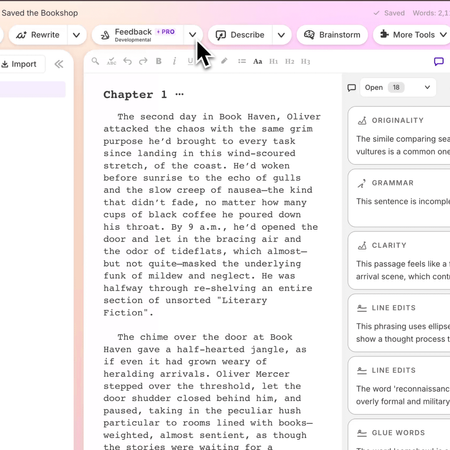
Task: Undo the last edit
Action: pyautogui.click(x=127, y=61)
